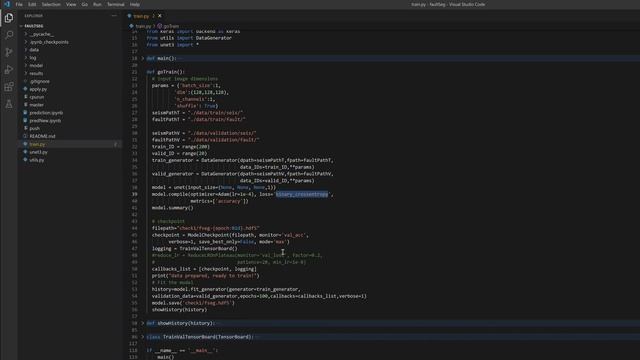
Task: Open the View menu
Action: coord(71,4)
